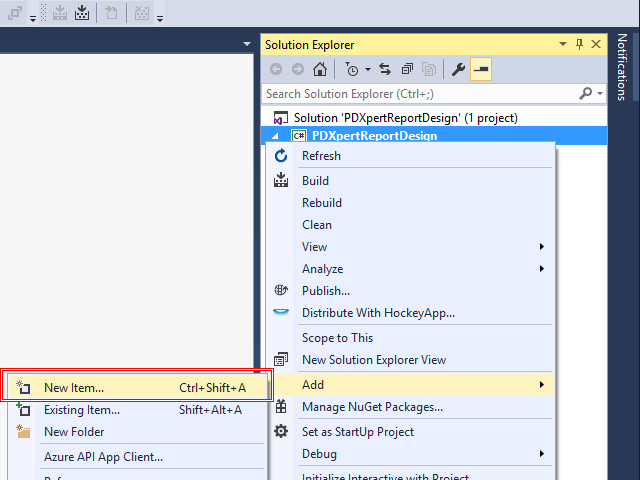This screenshot has height=480, width=640.
Task: Open the document tab list dropdown arrow
Action: coord(247,44)
